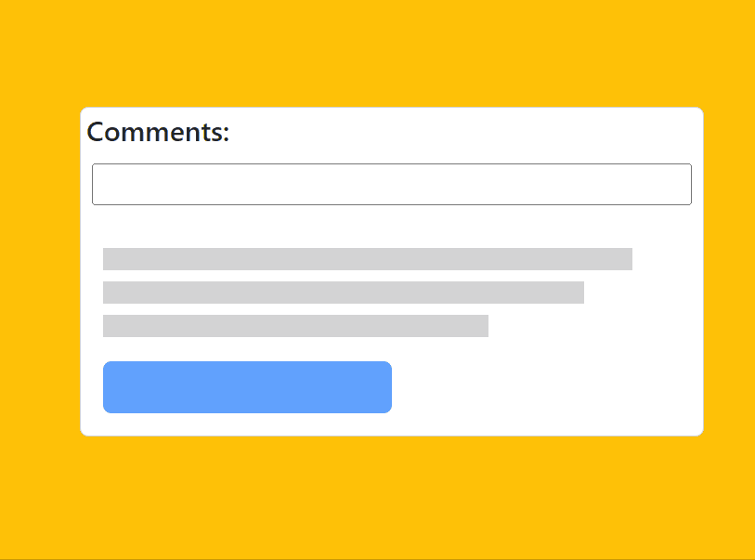
Task: Click yellow background above the comments card
Action: pyautogui.click(x=377, y=53)
